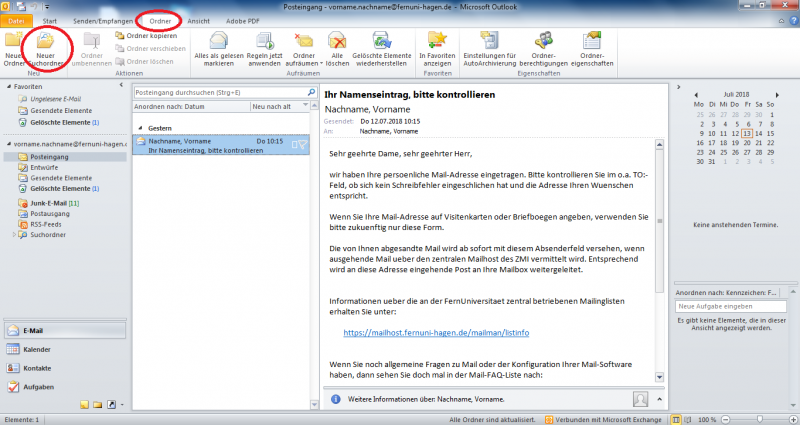This screenshot has height=425, width=800.
Task: Switch to the Senden/Empfangen tab
Action: click(x=103, y=21)
